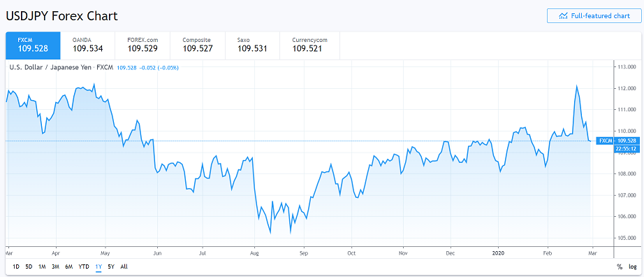Select the Composite 109.527 tab
Viewport: 644px width, 277px height.
pos(198,45)
